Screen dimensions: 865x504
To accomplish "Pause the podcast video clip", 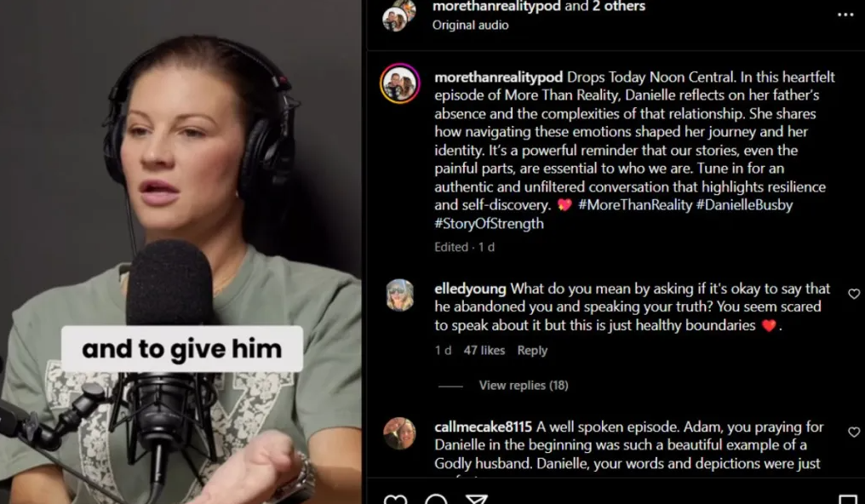I will pos(181,252).
